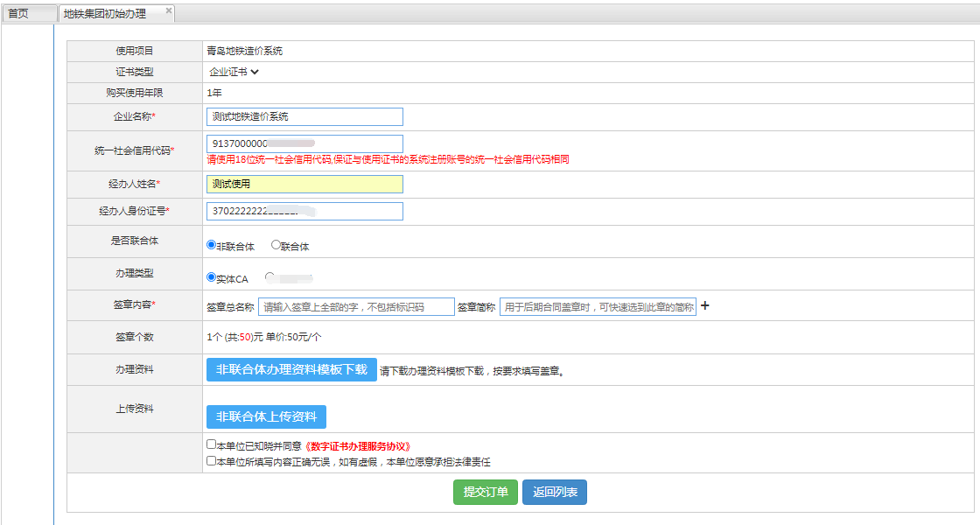Select the 地铁集团初始办理 tab
980x525 pixels.
click(105, 14)
